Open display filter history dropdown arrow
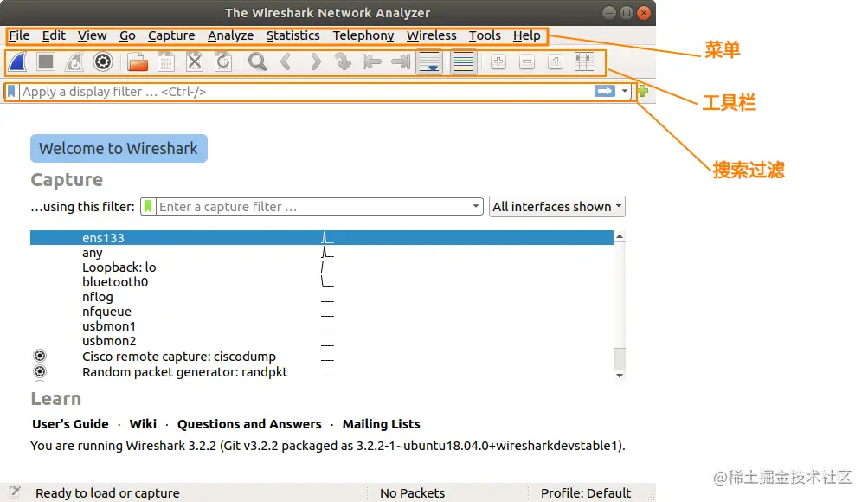The height and width of the screenshot is (502, 868). tap(625, 92)
